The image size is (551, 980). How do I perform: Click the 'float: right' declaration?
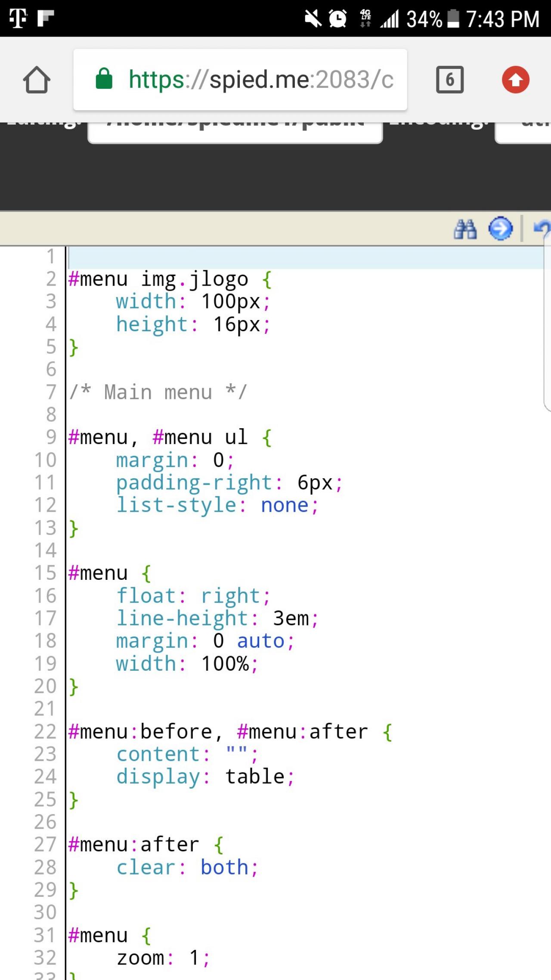(193, 596)
